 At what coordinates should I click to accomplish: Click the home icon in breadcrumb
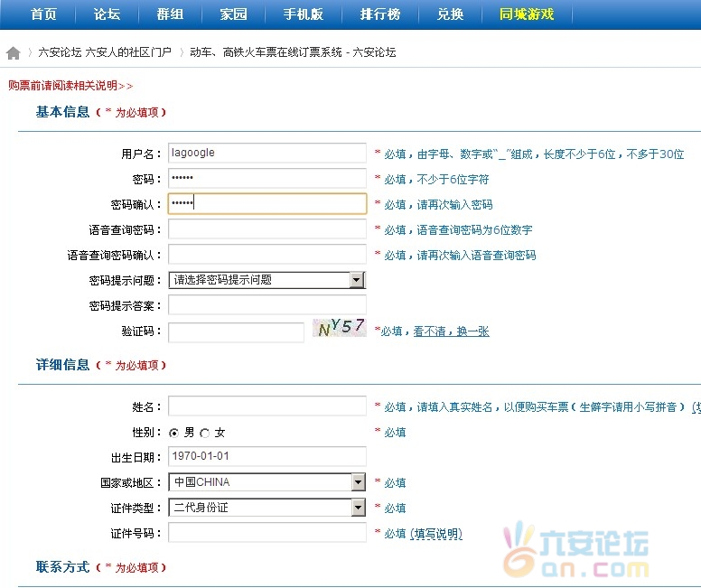[14, 52]
